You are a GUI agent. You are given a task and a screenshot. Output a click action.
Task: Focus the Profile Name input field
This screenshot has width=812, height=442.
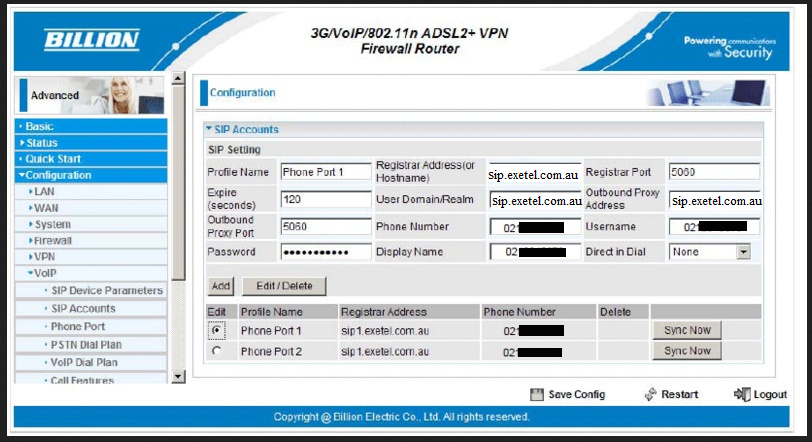[326, 172]
